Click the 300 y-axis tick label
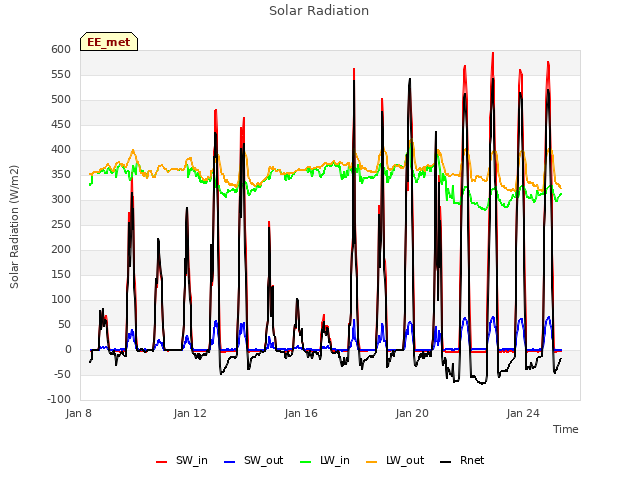640x480 pixels. click(x=61, y=200)
